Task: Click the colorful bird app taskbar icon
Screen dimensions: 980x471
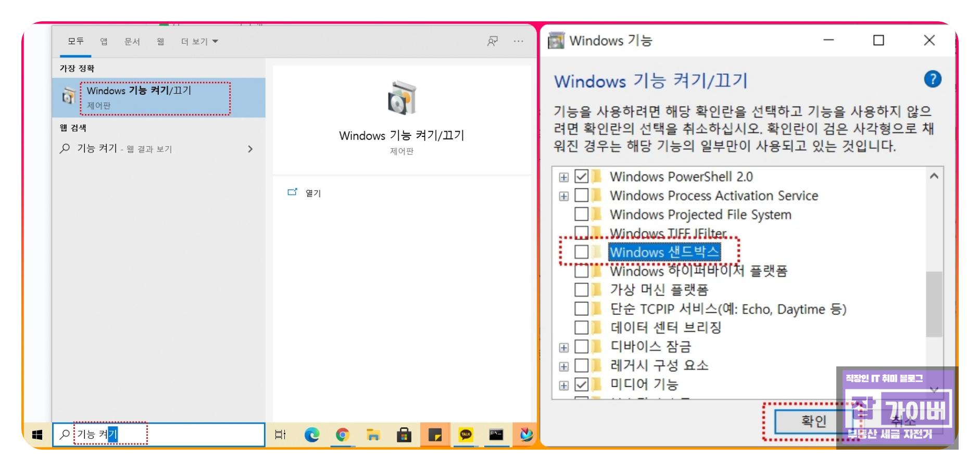Action: click(x=526, y=435)
